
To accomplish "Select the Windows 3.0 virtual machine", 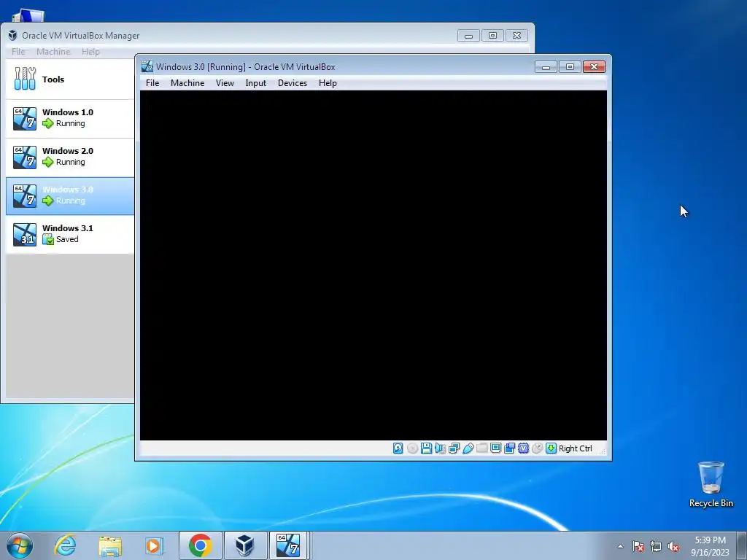I will click(70, 195).
